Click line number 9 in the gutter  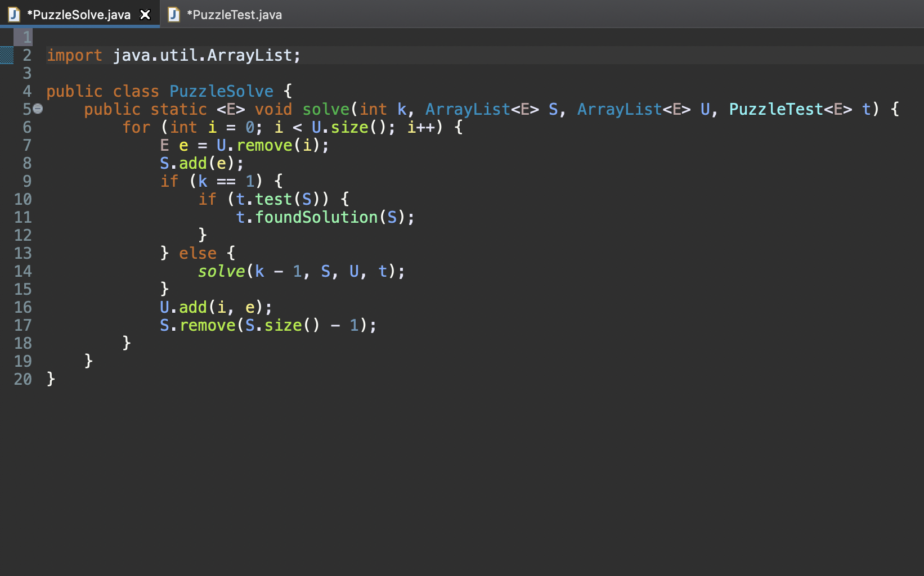pyautogui.click(x=26, y=181)
